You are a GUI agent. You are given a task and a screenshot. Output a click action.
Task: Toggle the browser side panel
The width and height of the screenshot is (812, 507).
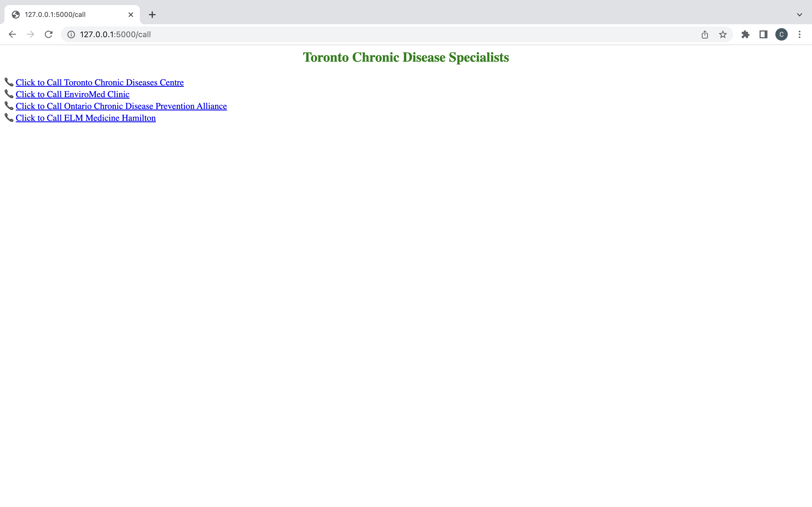[763, 35]
